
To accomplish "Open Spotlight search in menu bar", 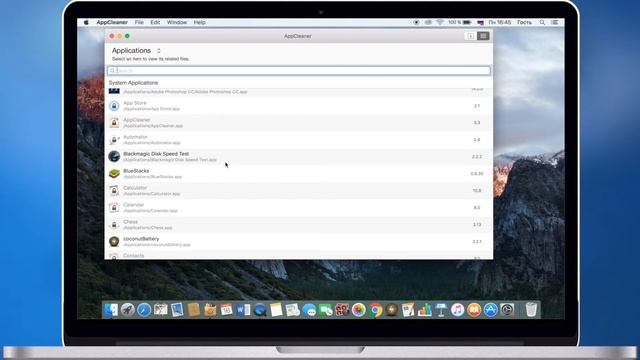I will coord(542,22).
